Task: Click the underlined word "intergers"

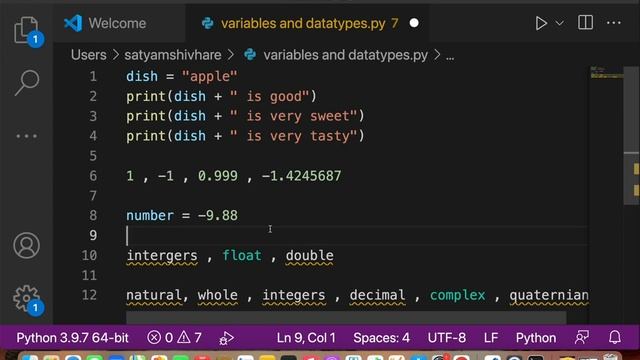Action: click(x=162, y=256)
